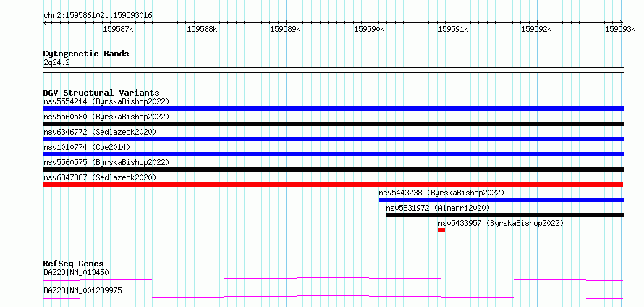Select the blue bar under nsv1010774

point(333,154)
